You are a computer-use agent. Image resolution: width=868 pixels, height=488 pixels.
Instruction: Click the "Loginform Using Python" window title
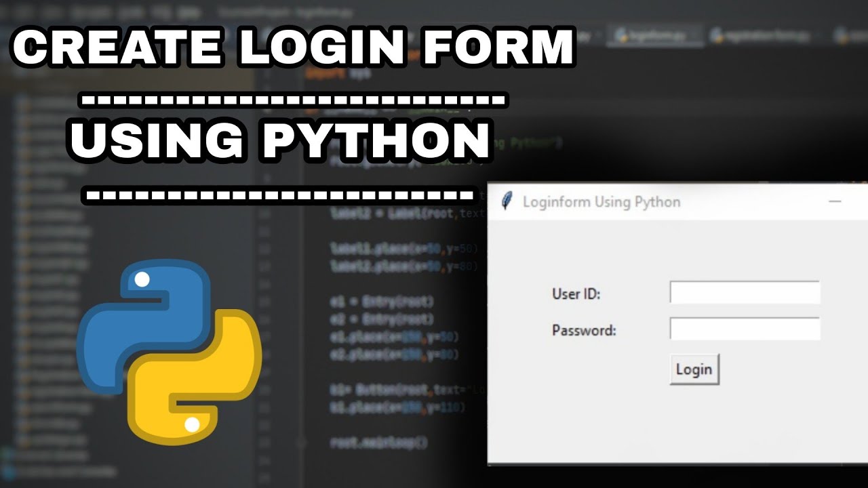(x=601, y=202)
